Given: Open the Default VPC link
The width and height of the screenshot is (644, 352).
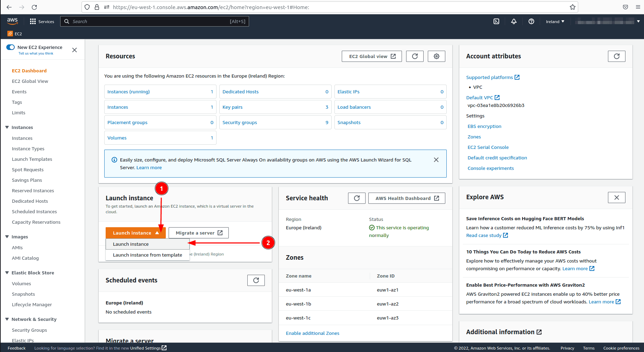Looking at the screenshot, I should tap(483, 98).
